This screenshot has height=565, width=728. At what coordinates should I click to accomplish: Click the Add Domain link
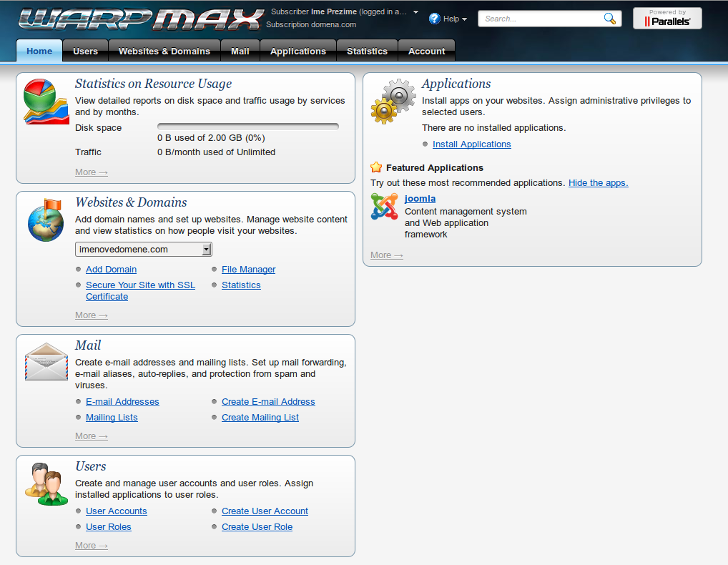(x=111, y=270)
